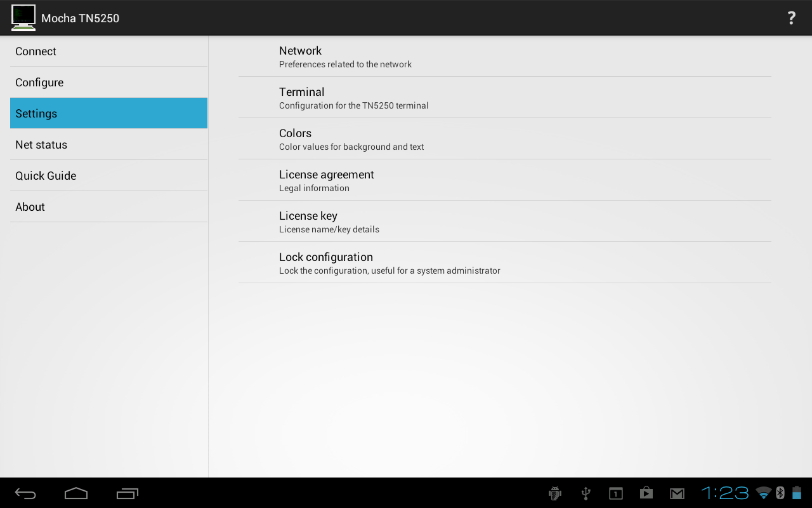The width and height of the screenshot is (812, 508).
Task: Tap the Wi-Fi signal icon
Action: [764, 493]
